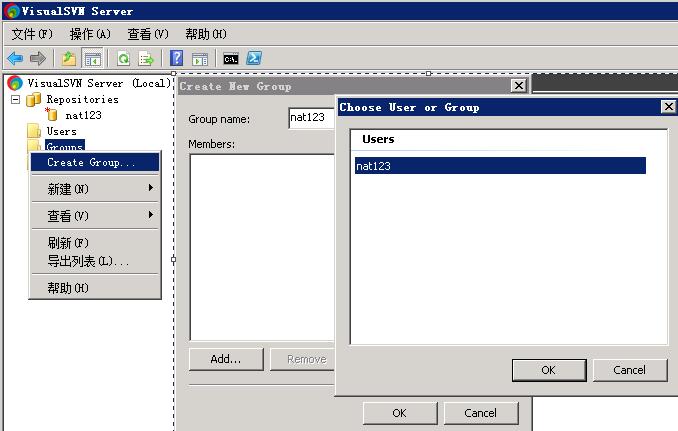Toggle the Show/Hide console tree icon
The height and width of the screenshot is (431, 678).
coord(92,59)
